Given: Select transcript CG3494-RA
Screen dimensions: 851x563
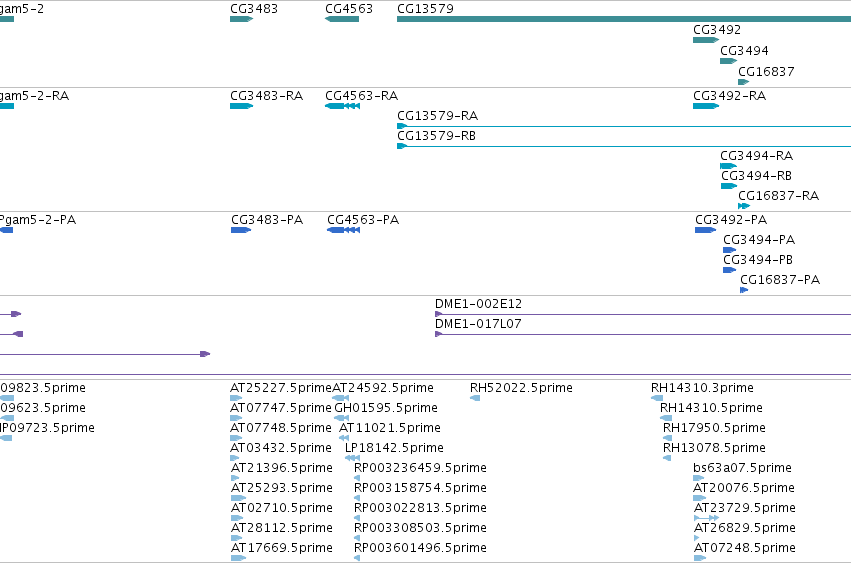Looking at the screenshot, I should pyautogui.click(x=757, y=156).
